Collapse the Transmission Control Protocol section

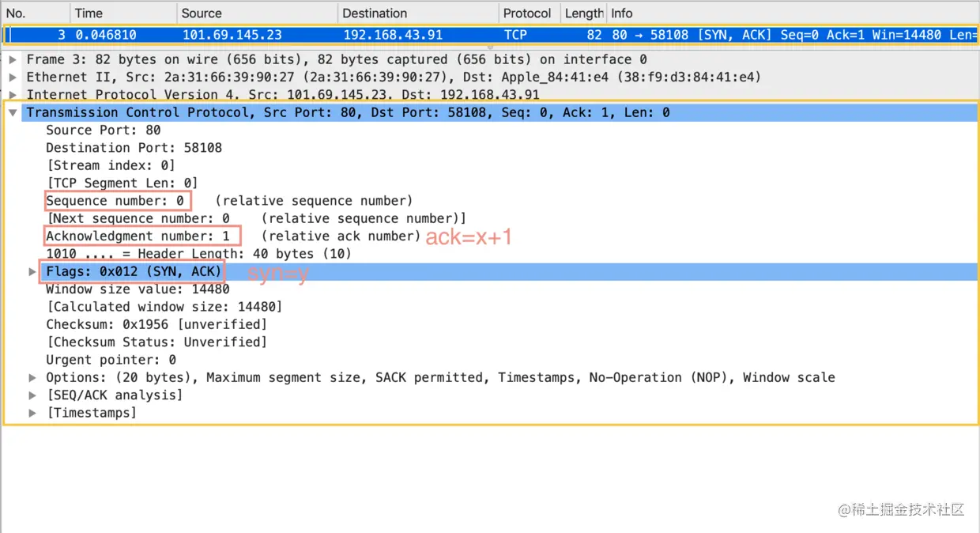13,113
